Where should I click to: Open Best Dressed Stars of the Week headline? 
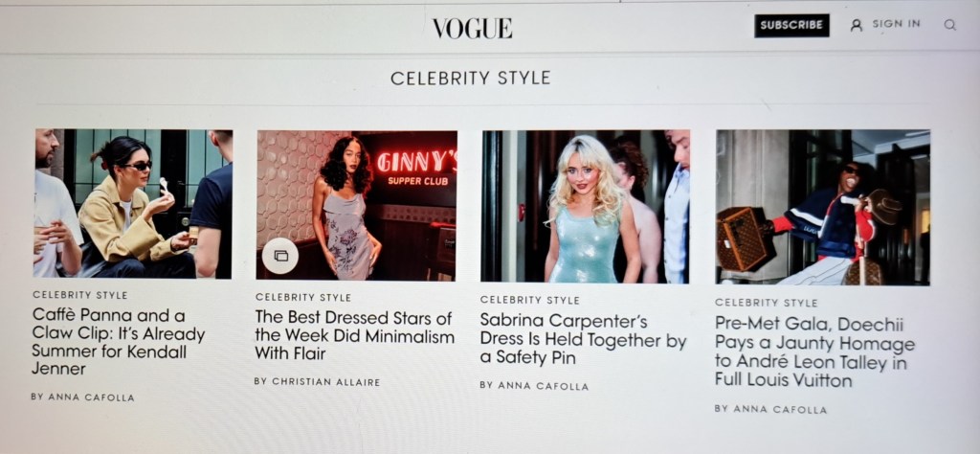click(354, 336)
